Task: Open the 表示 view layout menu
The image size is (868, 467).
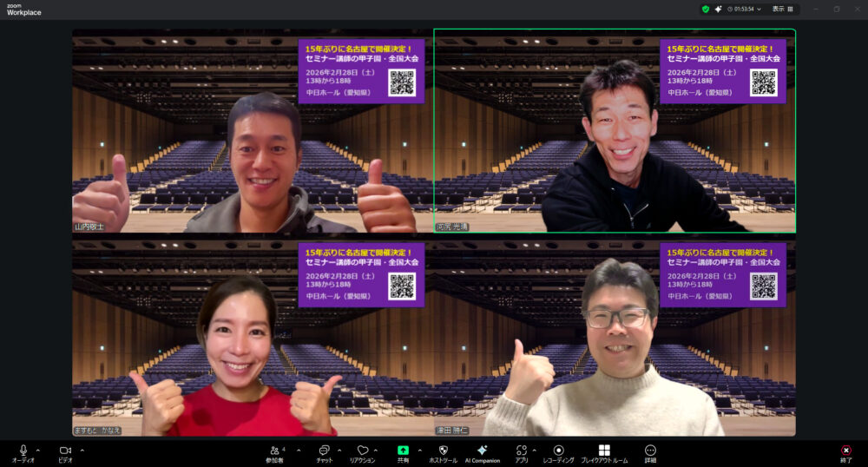Action: click(783, 9)
